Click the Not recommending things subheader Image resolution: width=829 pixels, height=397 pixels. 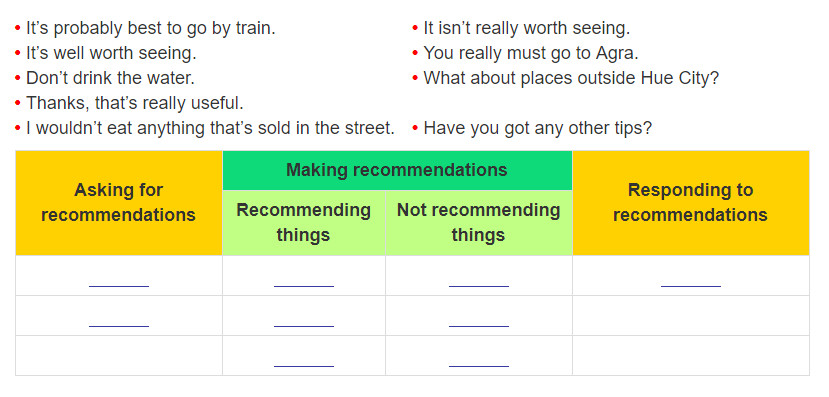point(479,223)
